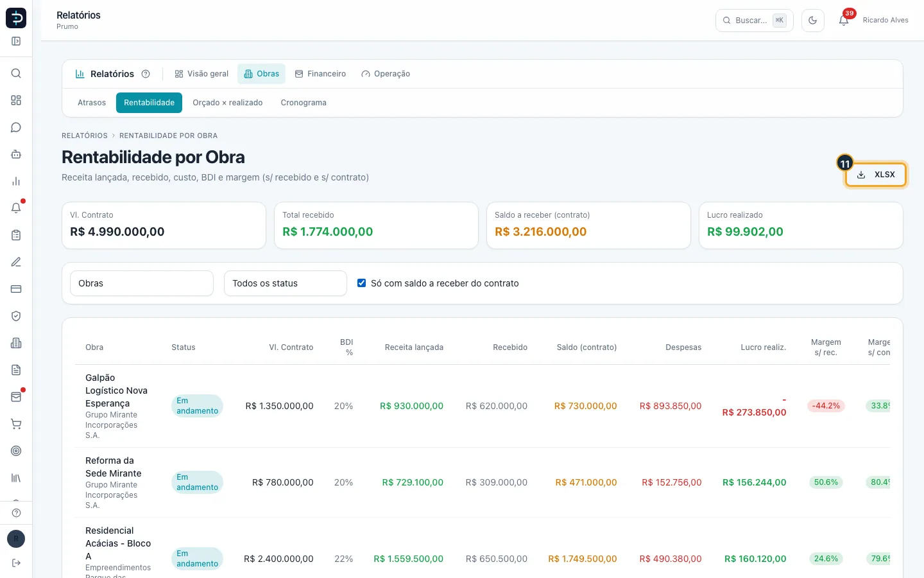
Task: Switch to the Financeiro tab
Action: point(320,74)
